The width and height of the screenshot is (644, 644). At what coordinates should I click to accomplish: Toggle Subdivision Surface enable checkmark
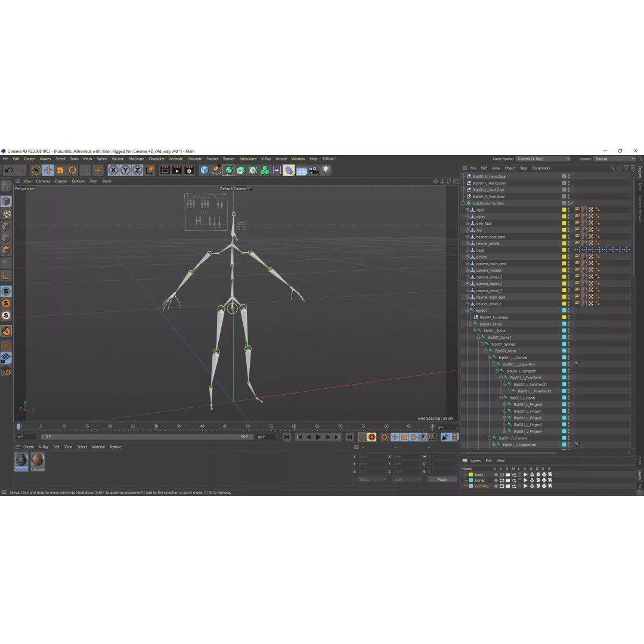point(572,203)
